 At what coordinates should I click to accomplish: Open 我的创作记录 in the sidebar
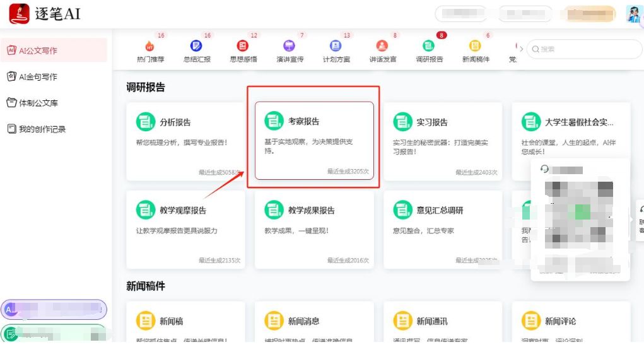pos(36,129)
